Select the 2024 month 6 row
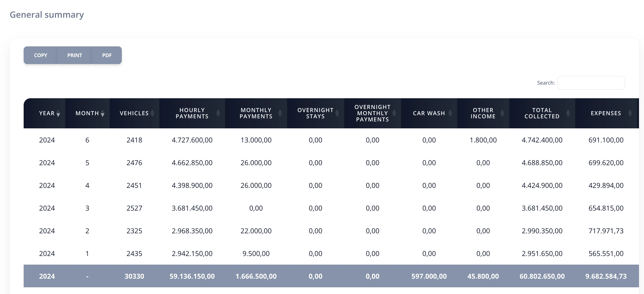 [331, 140]
